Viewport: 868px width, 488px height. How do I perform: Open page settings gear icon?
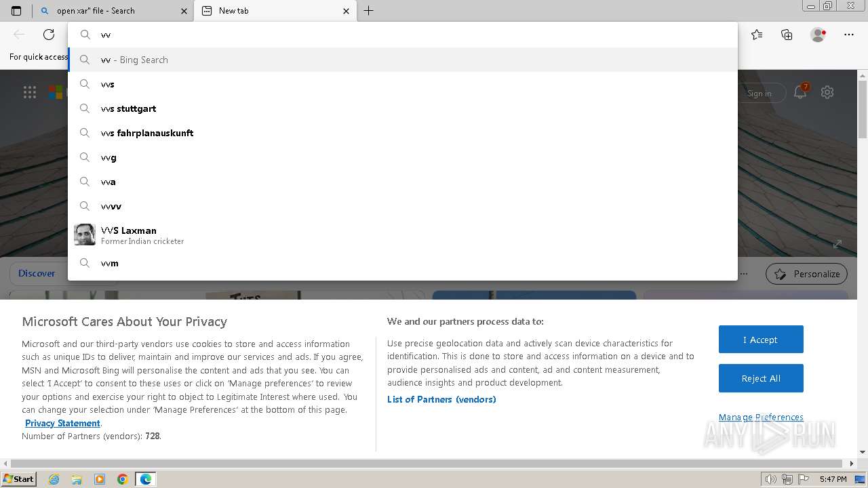[x=827, y=92]
